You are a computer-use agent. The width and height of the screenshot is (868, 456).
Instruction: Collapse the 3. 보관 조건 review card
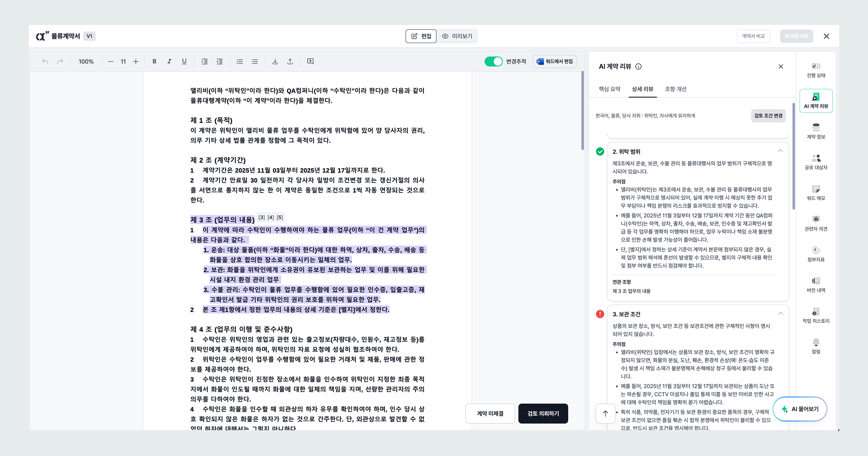pyautogui.click(x=780, y=313)
